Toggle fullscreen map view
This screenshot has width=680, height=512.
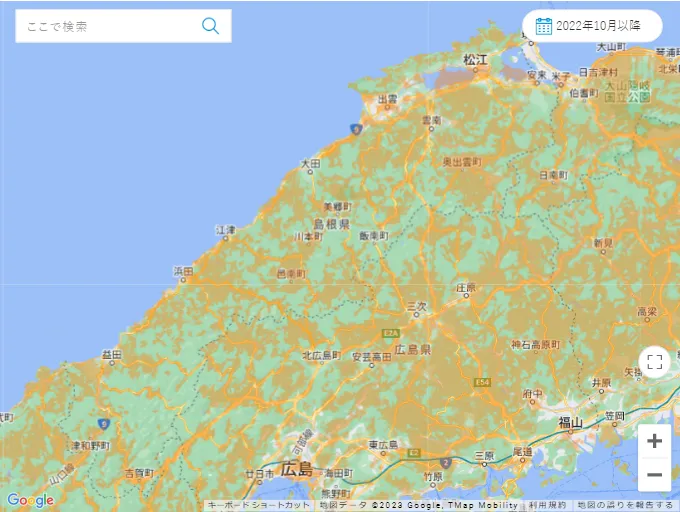[654, 362]
